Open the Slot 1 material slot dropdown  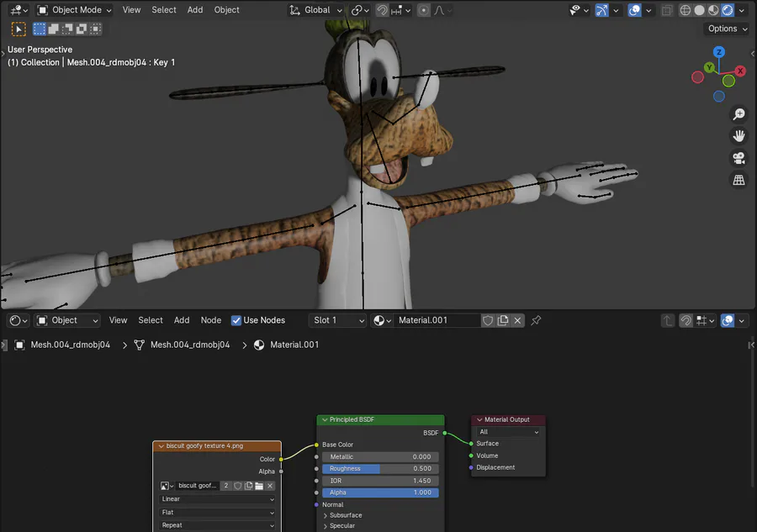coord(337,320)
